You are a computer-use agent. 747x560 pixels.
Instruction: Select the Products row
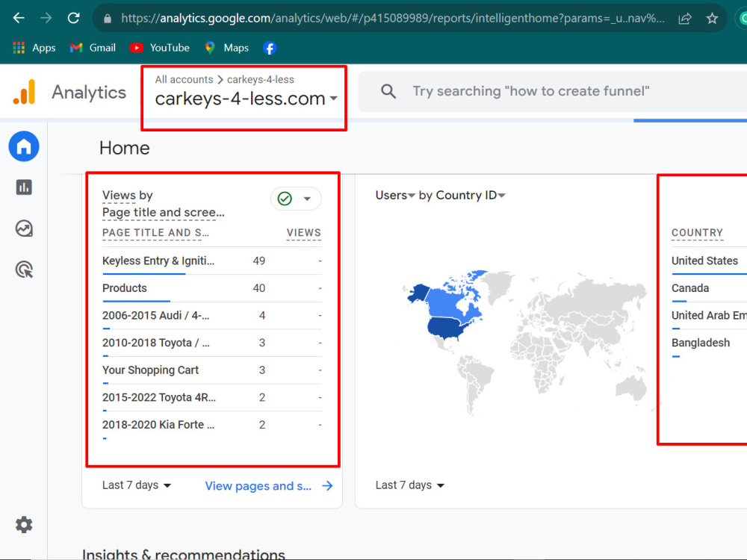click(x=212, y=288)
